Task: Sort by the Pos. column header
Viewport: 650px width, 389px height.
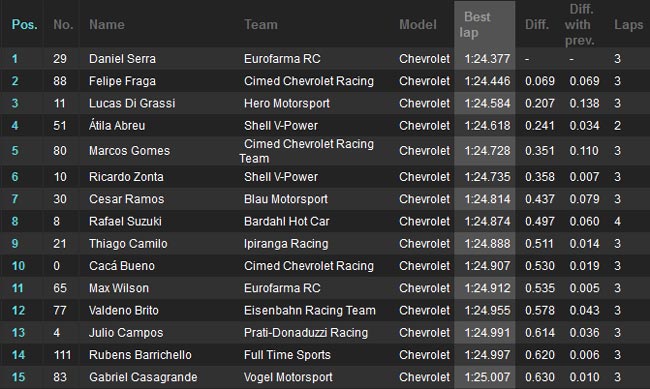Action: tap(24, 24)
